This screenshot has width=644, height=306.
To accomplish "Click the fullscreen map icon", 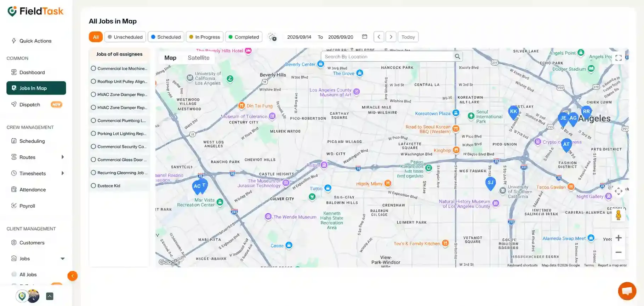I will pos(619,58).
